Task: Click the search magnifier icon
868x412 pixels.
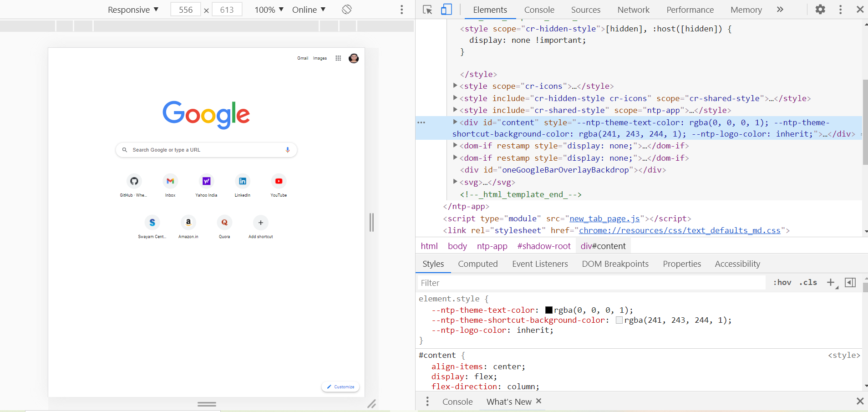Action: click(124, 150)
